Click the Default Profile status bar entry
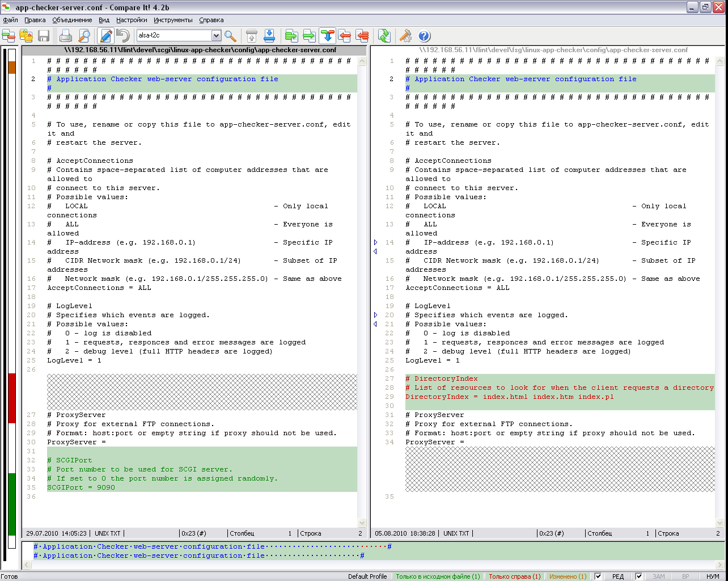The height and width of the screenshot is (581, 728). tap(367, 576)
